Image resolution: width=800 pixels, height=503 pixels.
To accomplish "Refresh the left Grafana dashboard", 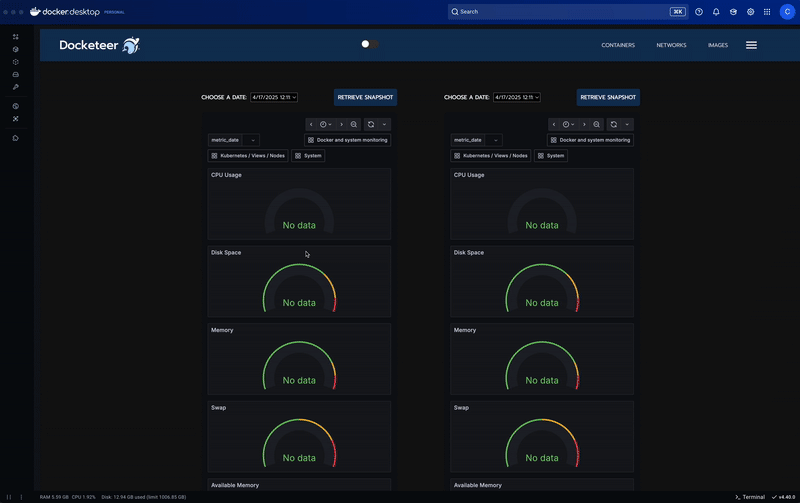I will pos(371,124).
